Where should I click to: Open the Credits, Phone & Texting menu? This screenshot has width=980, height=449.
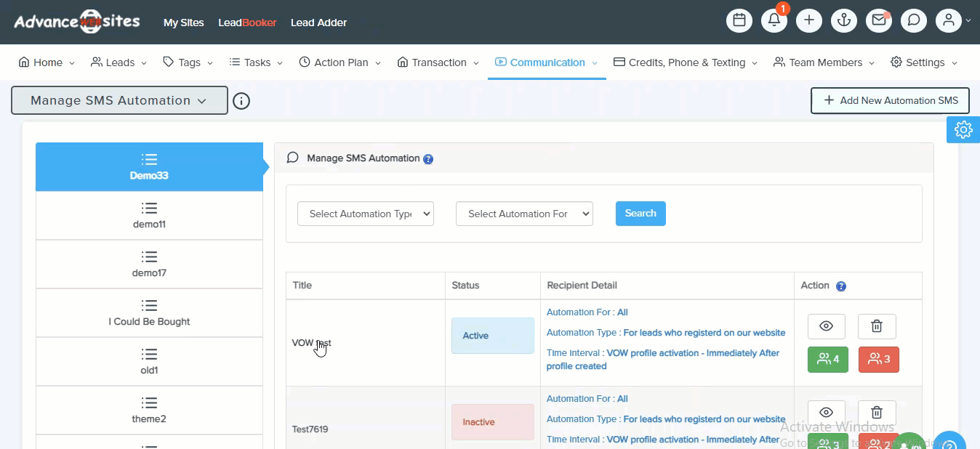click(686, 62)
